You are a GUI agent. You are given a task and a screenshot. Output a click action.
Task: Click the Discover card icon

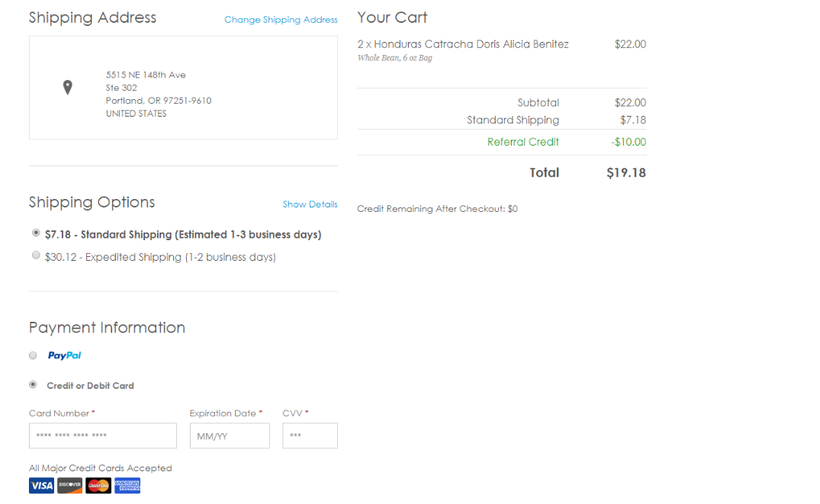tap(69, 486)
